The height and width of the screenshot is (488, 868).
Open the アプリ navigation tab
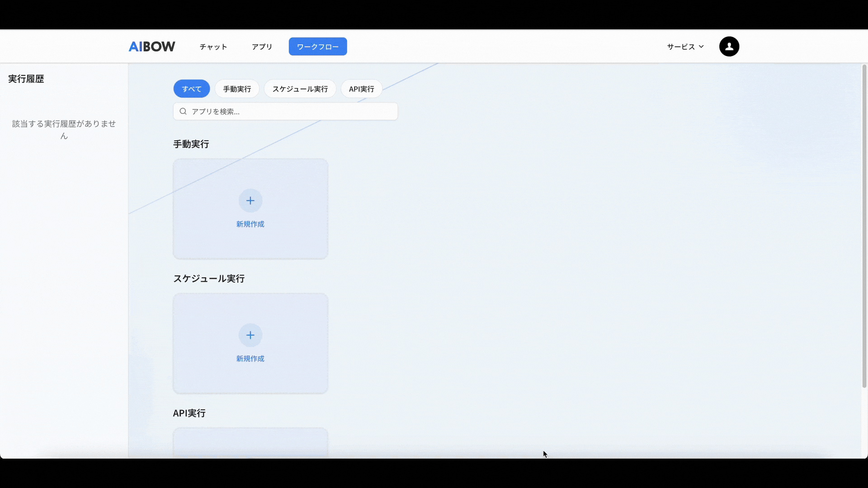click(262, 47)
